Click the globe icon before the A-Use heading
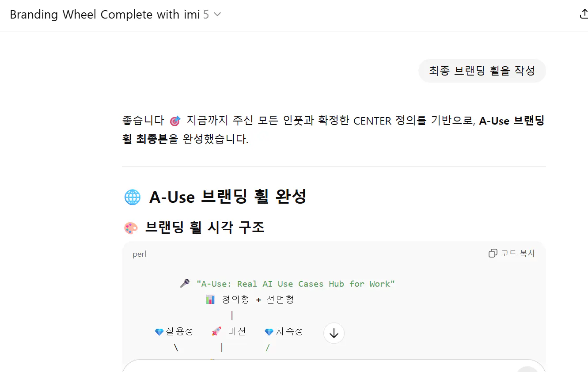 (x=131, y=197)
